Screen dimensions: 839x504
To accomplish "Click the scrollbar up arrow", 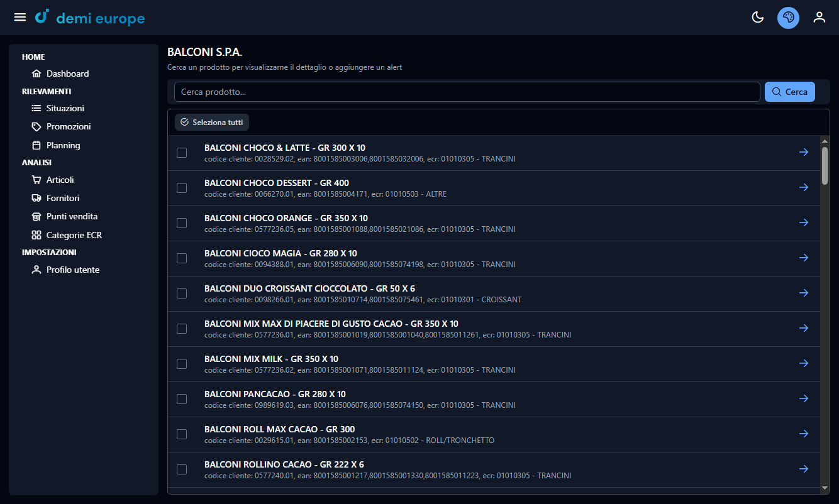I will (825, 140).
